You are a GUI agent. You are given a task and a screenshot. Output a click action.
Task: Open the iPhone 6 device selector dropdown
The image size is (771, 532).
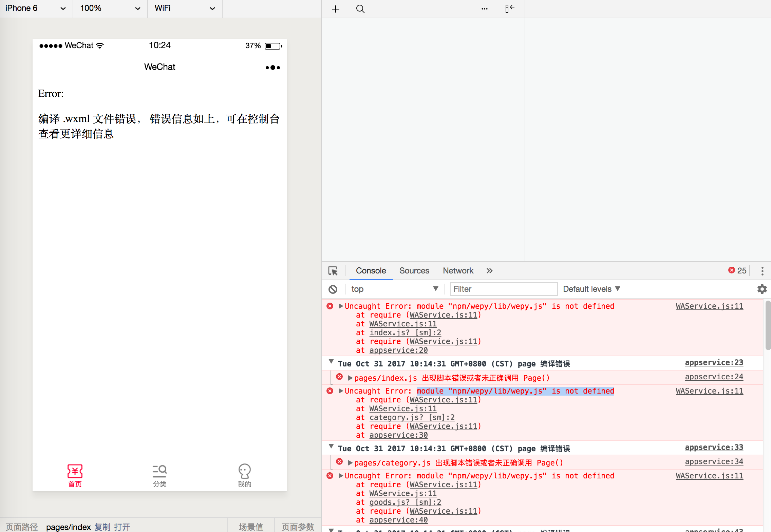[x=36, y=8]
